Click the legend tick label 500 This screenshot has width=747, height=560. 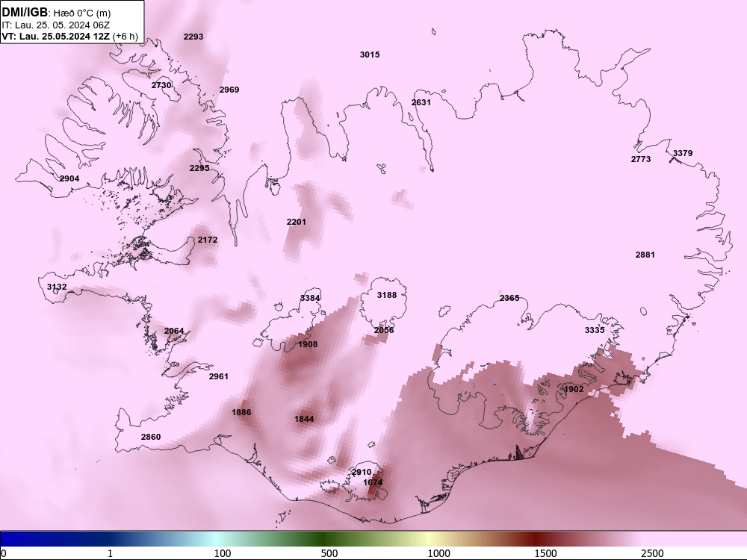329,553
